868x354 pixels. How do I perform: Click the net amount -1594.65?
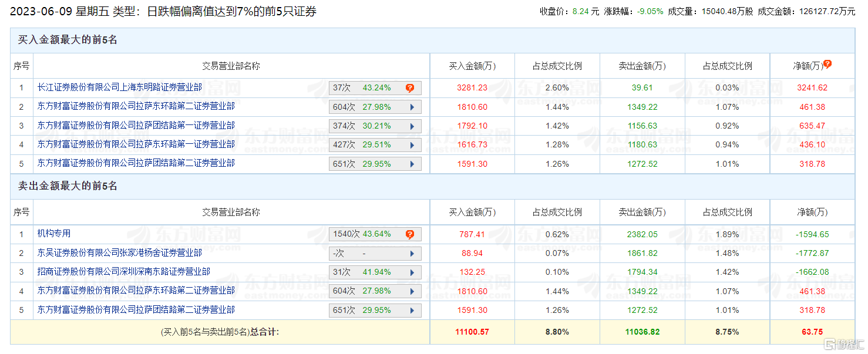pos(812,234)
